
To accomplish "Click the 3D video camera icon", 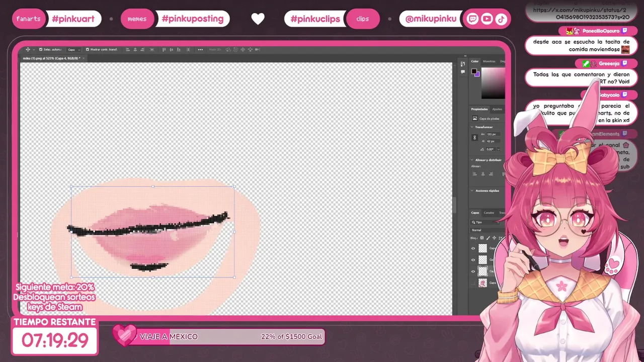I will pyautogui.click(x=257, y=49).
